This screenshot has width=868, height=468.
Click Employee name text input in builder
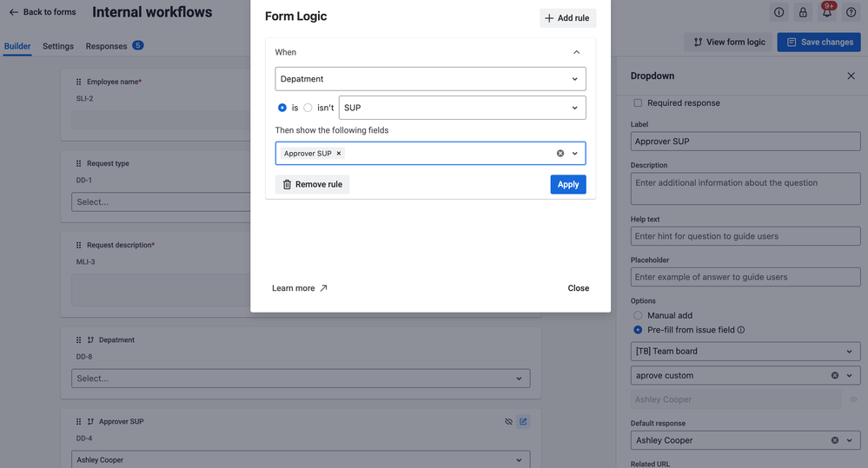tap(161, 120)
